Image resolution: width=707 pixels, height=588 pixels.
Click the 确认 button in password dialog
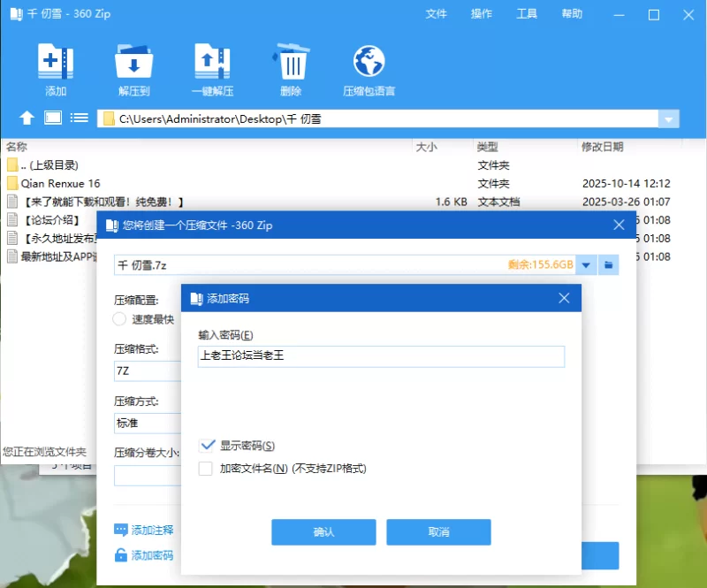click(x=324, y=531)
